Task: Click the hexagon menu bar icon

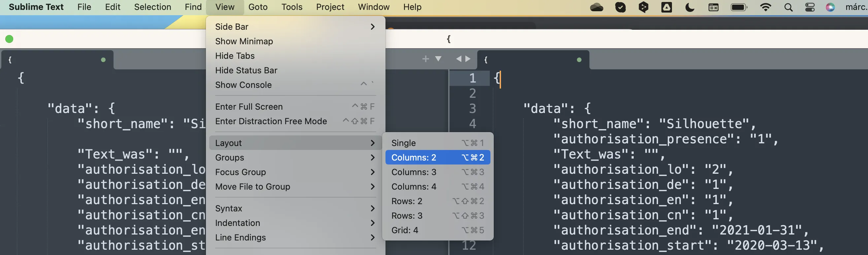Action: (644, 7)
